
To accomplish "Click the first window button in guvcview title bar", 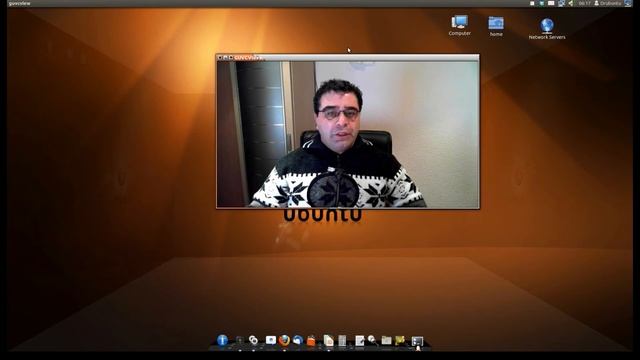I will (220, 58).
